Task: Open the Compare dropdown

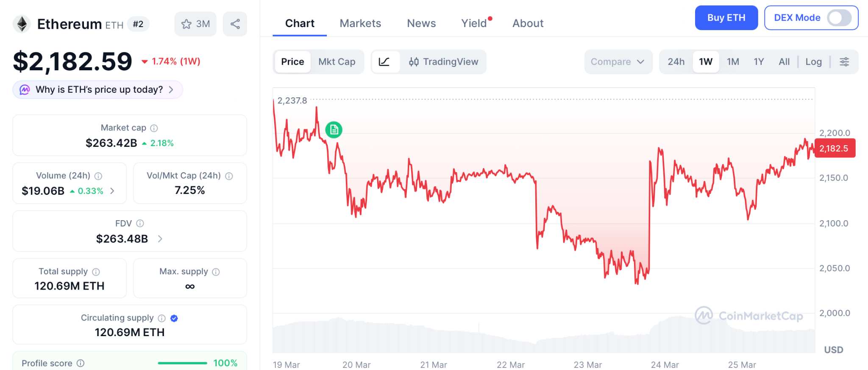Action: tap(618, 62)
